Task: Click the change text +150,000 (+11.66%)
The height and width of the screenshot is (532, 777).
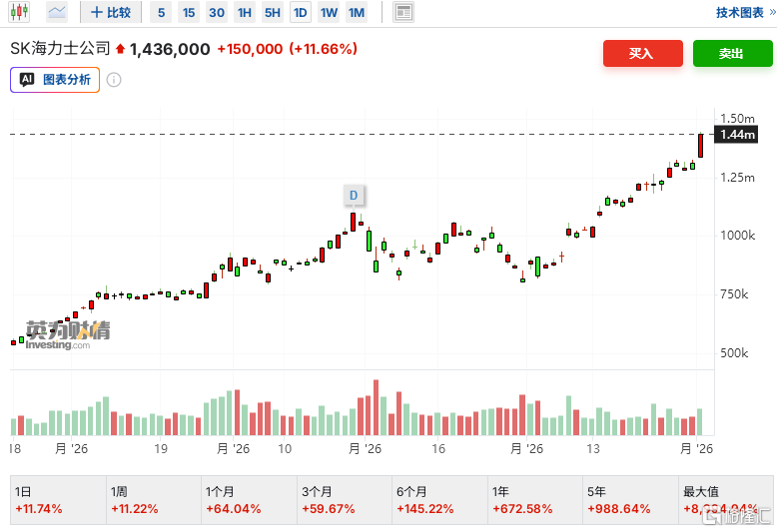Action: point(288,49)
